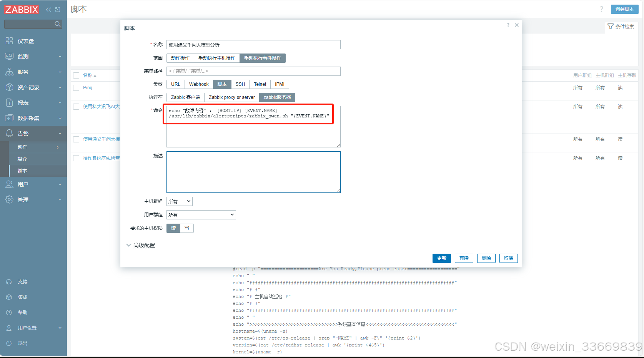
Task: Select the Telnet type tab
Action: pyautogui.click(x=260, y=84)
